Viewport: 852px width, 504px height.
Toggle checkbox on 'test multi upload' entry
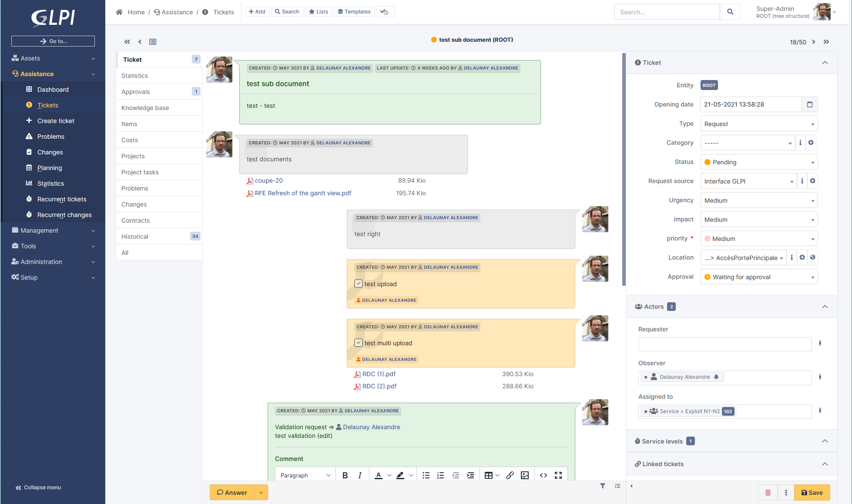tap(358, 342)
